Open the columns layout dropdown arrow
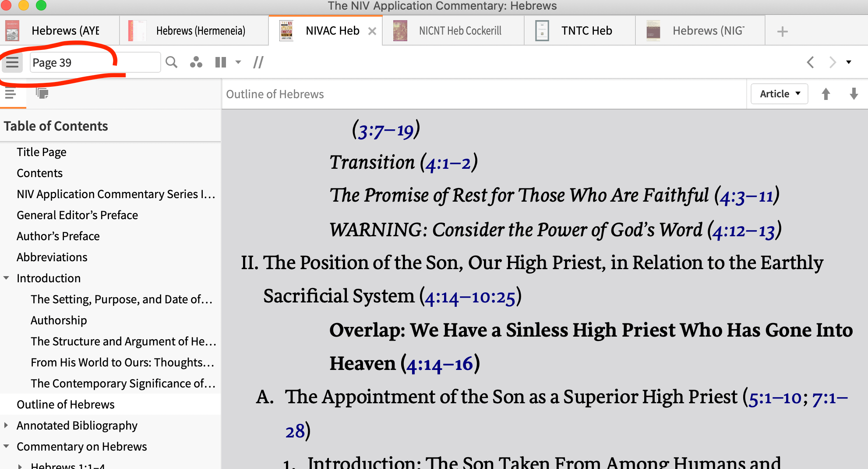The image size is (868, 469). click(x=238, y=62)
